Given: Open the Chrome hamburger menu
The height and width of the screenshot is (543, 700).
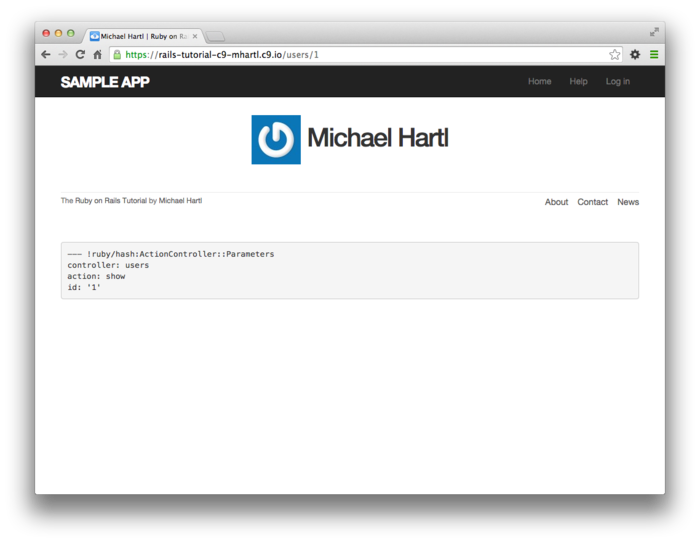Looking at the screenshot, I should [654, 54].
